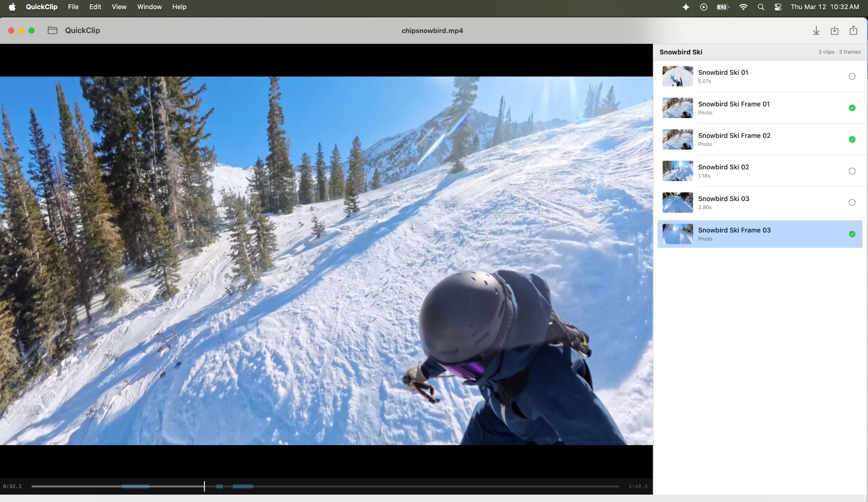Select the circle next to Snowbird Ski 03

(852, 202)
